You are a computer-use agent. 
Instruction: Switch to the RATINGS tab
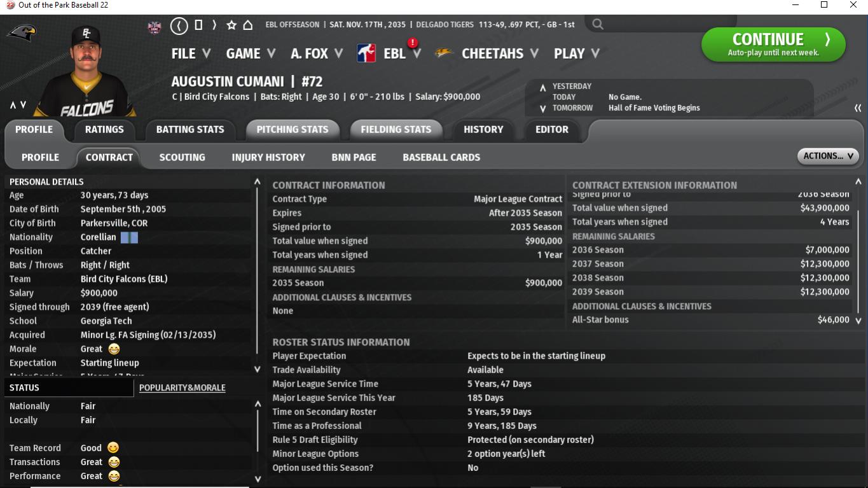[x=104, y=129]
